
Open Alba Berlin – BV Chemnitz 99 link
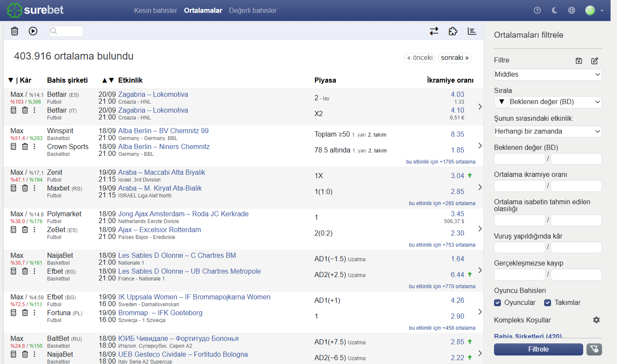163,131
